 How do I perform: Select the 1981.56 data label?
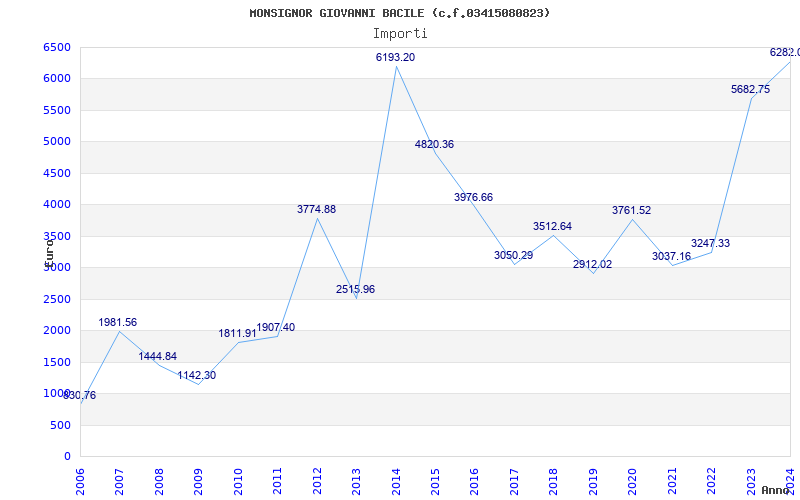[x=117, y=322]
